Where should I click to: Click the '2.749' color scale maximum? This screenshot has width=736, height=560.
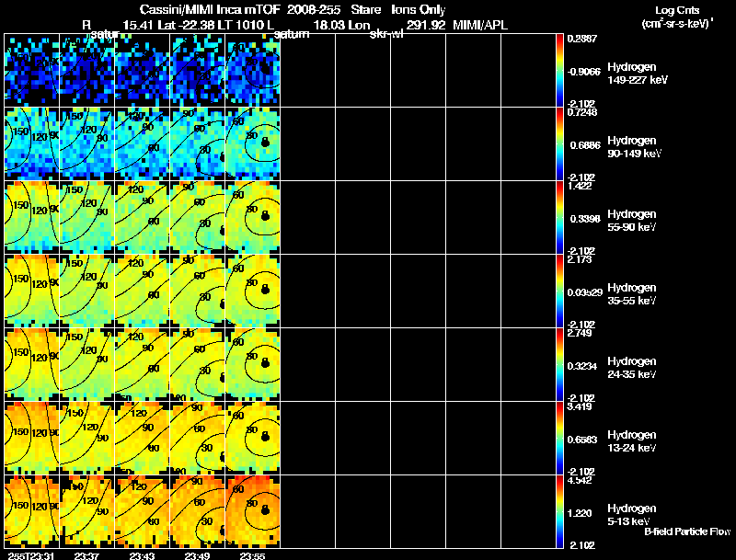580,333
